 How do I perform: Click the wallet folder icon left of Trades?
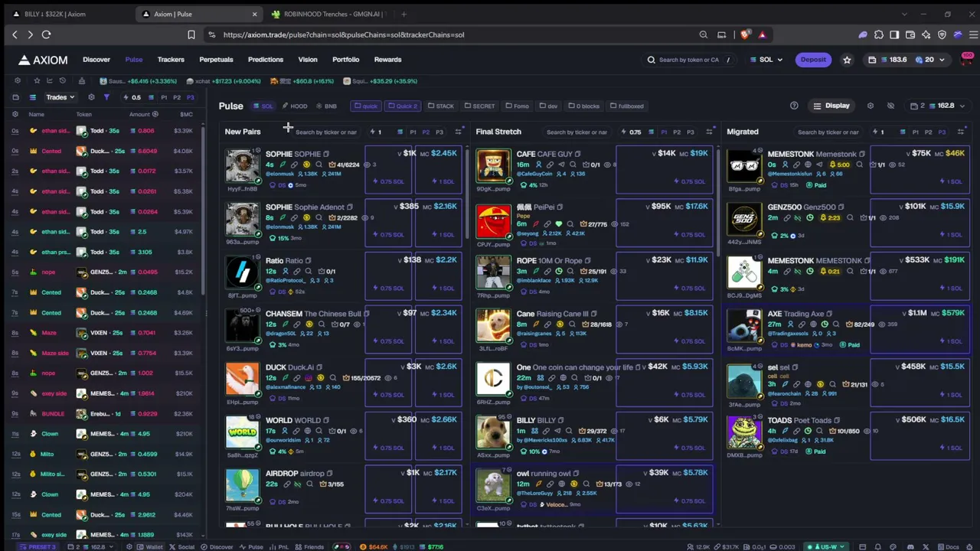(15, 97)
